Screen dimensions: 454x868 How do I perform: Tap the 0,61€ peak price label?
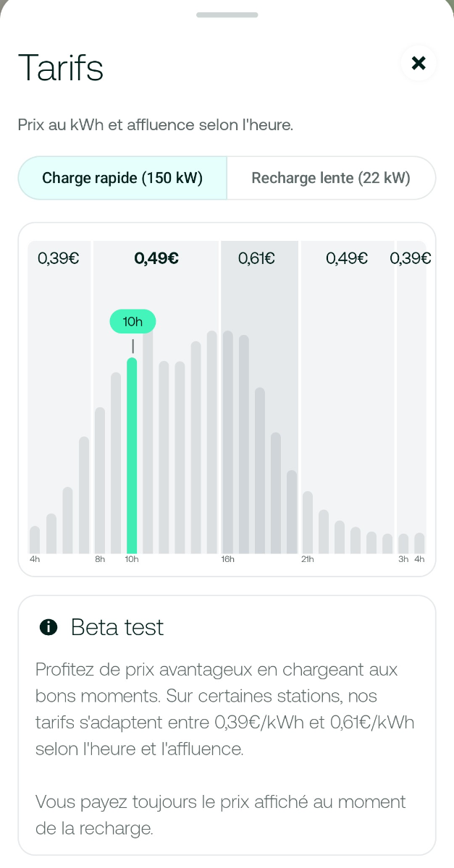coord(256,258)
